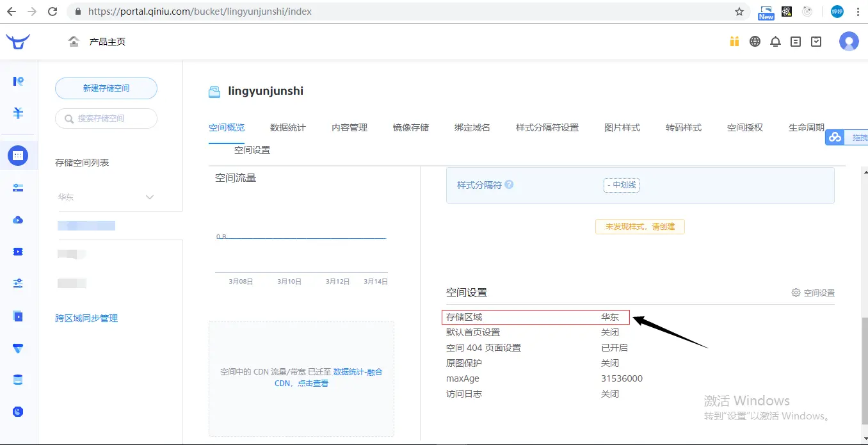Click 产品主页 link

(x=107, y=42)
